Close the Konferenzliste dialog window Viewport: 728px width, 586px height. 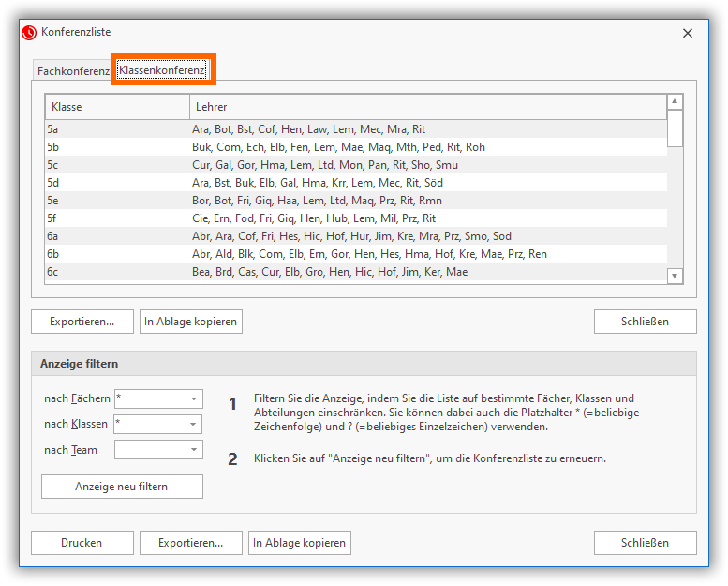687,33
